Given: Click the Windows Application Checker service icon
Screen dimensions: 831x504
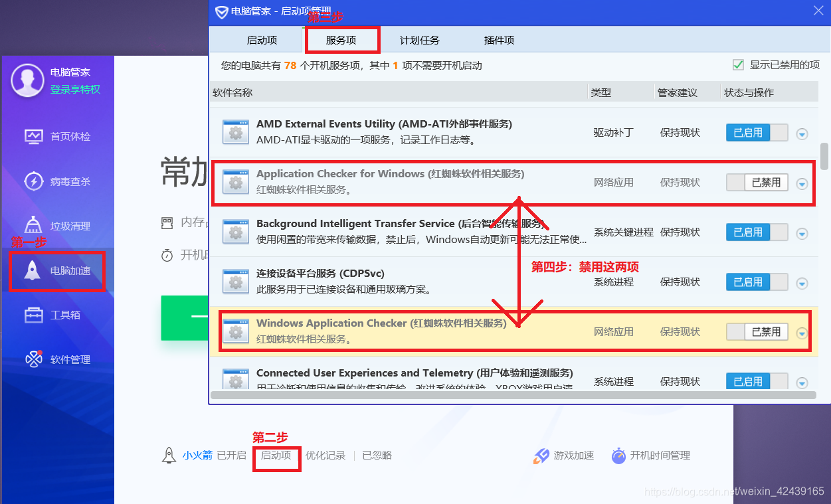Looking at the screenshot, I should 235,331.
